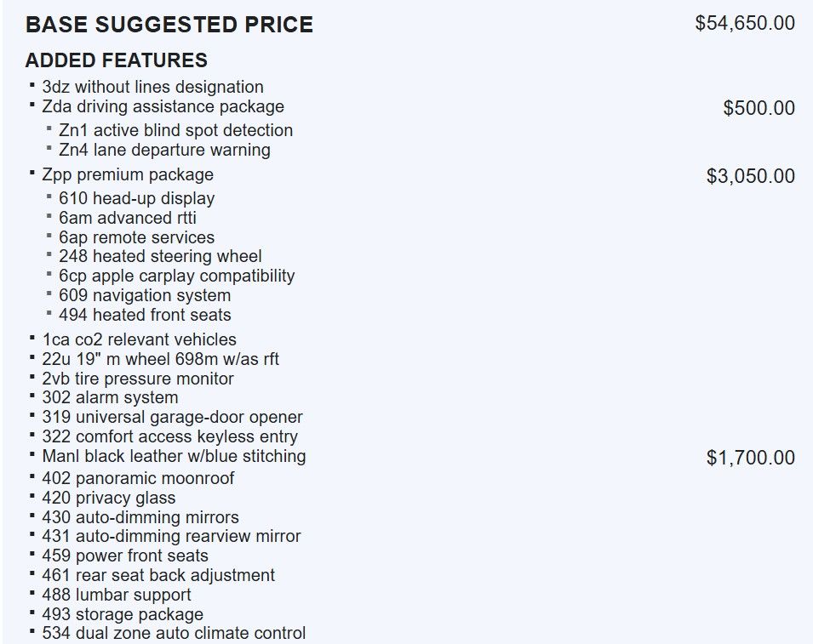
Task: Select 610 head-up display entry
Action: pos(136,198)
